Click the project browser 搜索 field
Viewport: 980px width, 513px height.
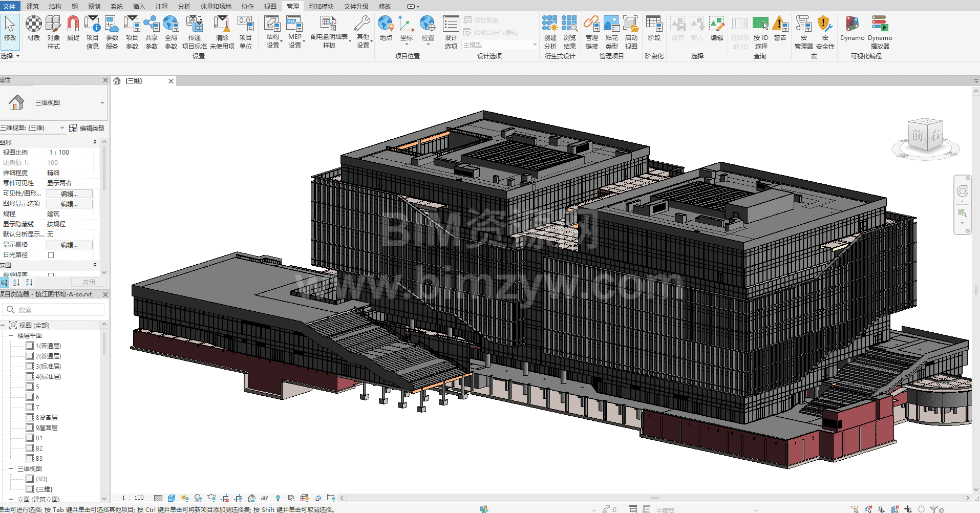[56, 310]
